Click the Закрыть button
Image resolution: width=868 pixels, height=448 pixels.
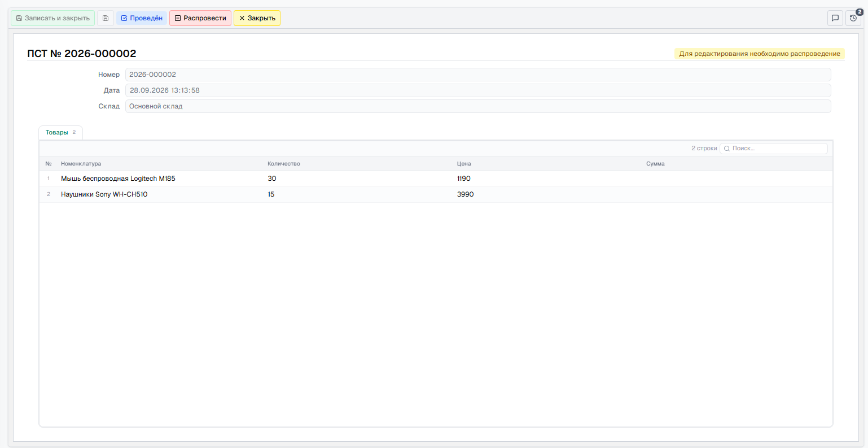(257, 18)
